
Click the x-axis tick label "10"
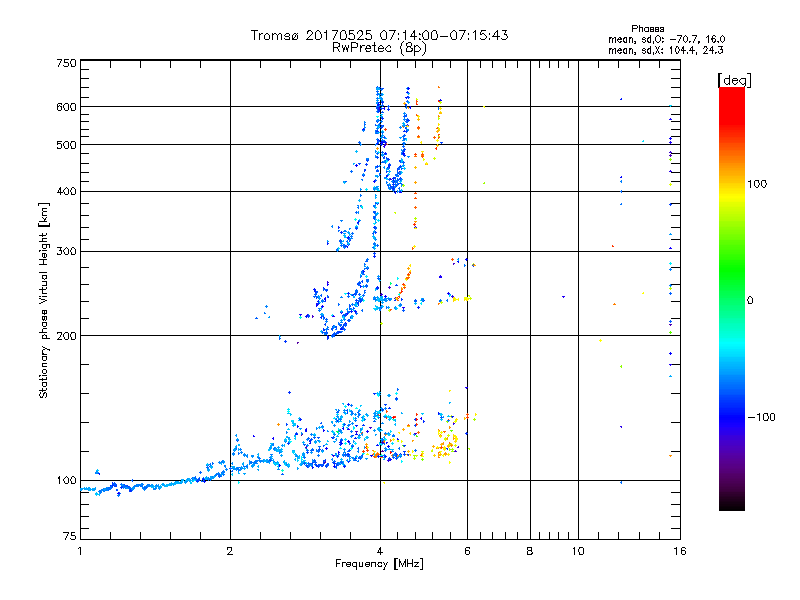click(x=578, y=551)
